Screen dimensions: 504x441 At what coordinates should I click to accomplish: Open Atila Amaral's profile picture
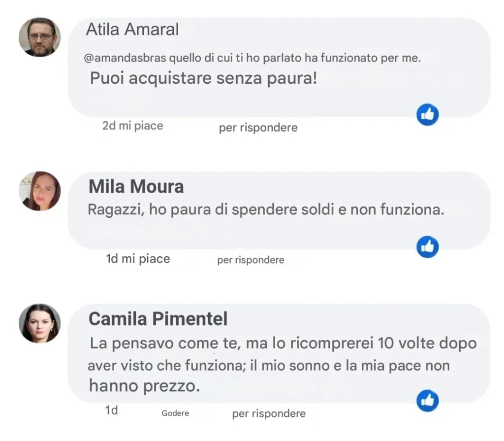40,37
